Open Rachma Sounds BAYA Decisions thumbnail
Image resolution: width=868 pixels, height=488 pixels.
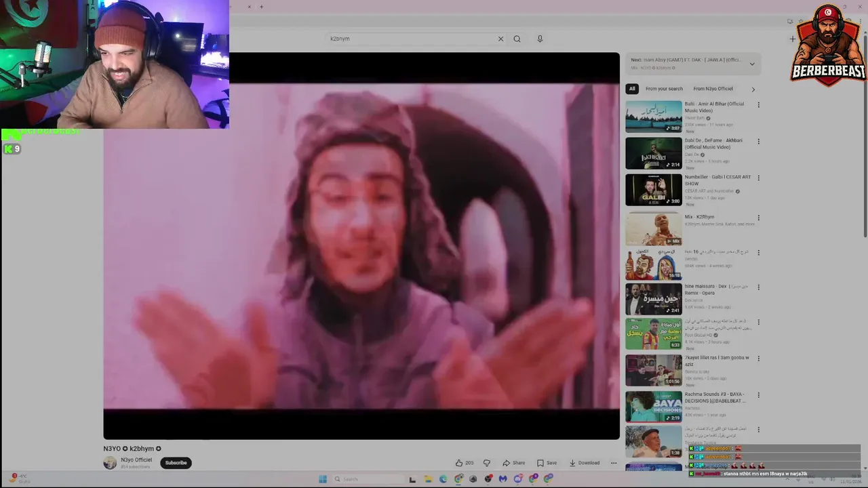[x=654, y=407]
